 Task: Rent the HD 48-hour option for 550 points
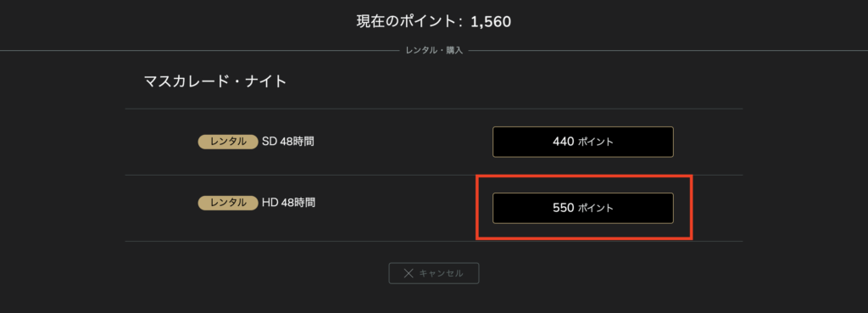[x=583, y=209]
